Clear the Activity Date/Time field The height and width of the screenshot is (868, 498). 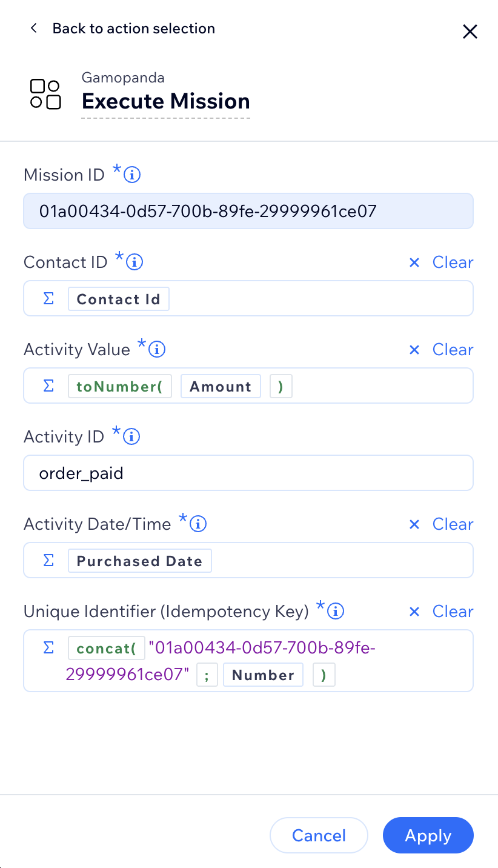click(441, 524)
